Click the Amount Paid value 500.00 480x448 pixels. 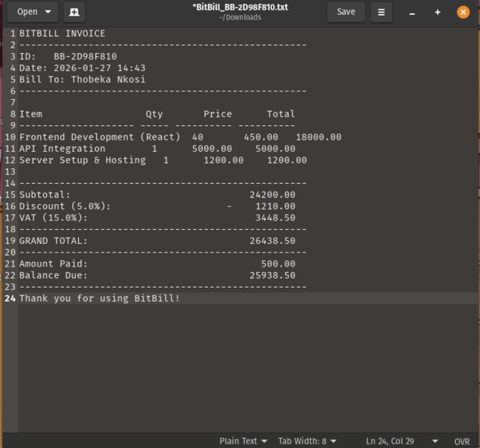tap(278, 263)
